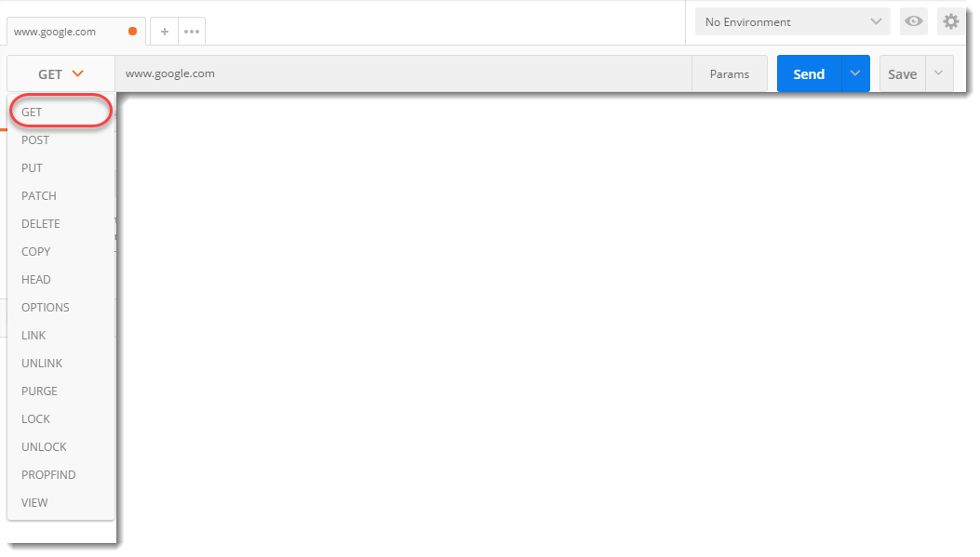Select POST from the method list
980x557 pixels.
click(60, 139)
